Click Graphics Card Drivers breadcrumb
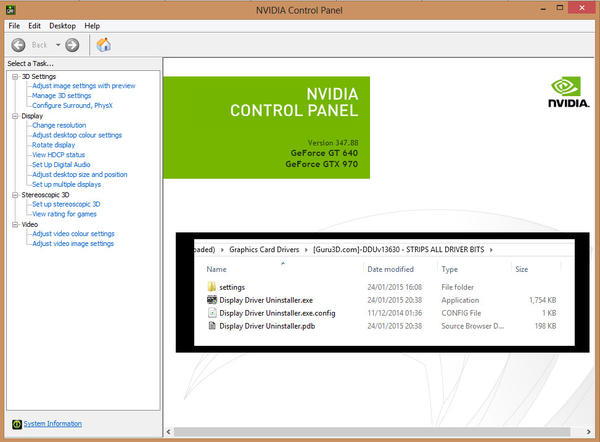The width and height of the screenshot is (600, 442). tap(264, 250)
